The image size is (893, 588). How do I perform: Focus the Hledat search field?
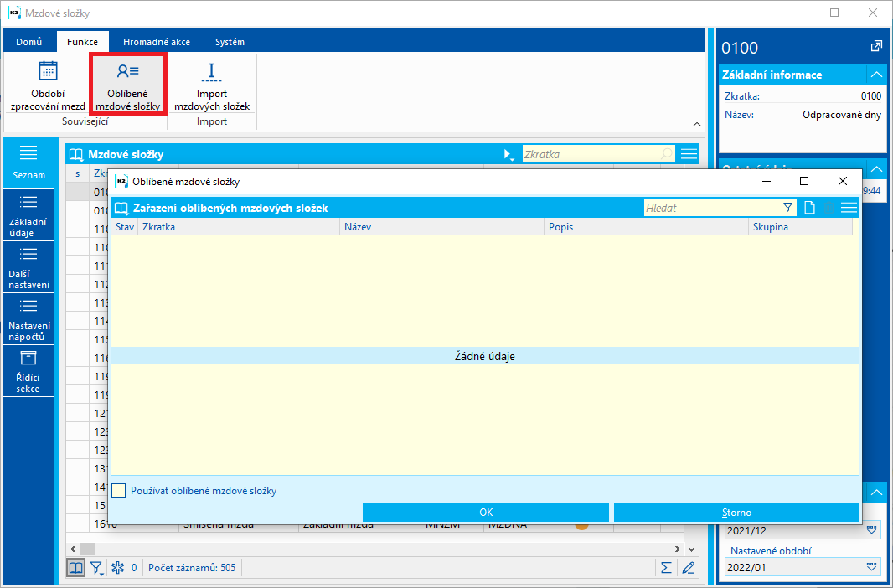[712, 208]
